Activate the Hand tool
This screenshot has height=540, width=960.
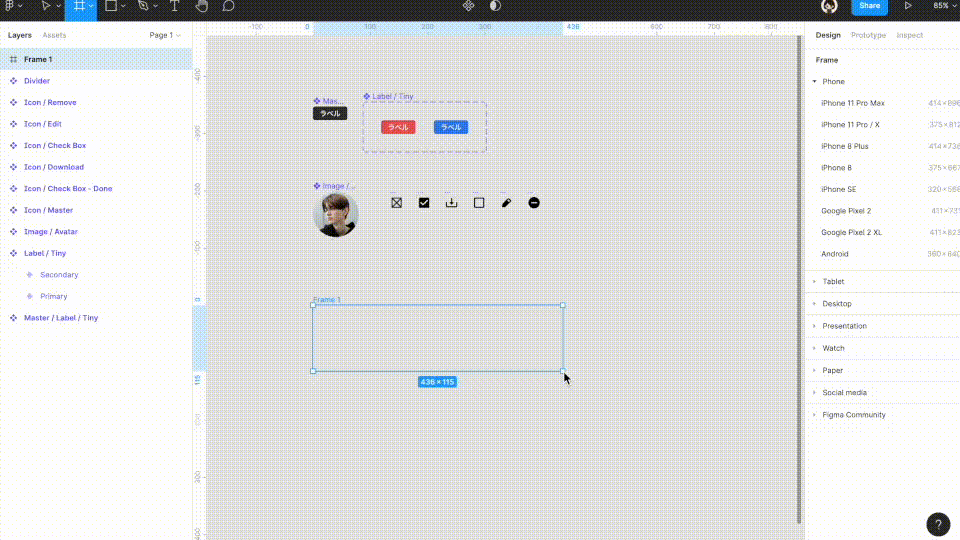202,6
